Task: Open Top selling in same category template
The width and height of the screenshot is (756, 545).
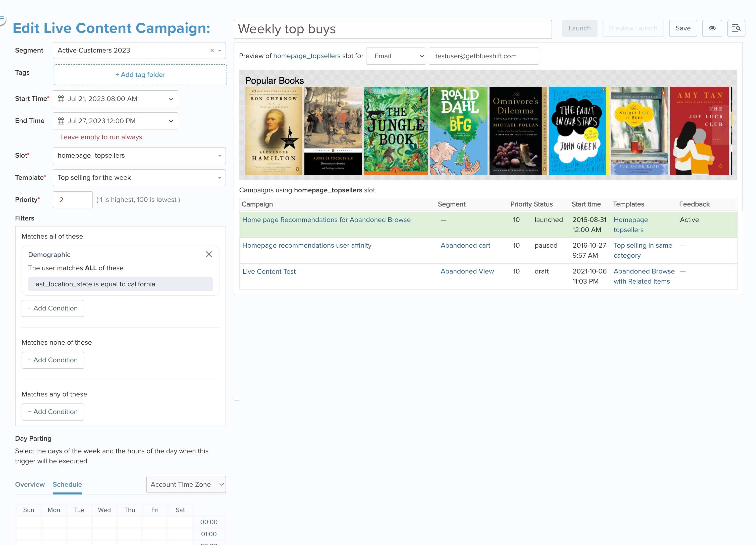Action: (x=643, y=250)
